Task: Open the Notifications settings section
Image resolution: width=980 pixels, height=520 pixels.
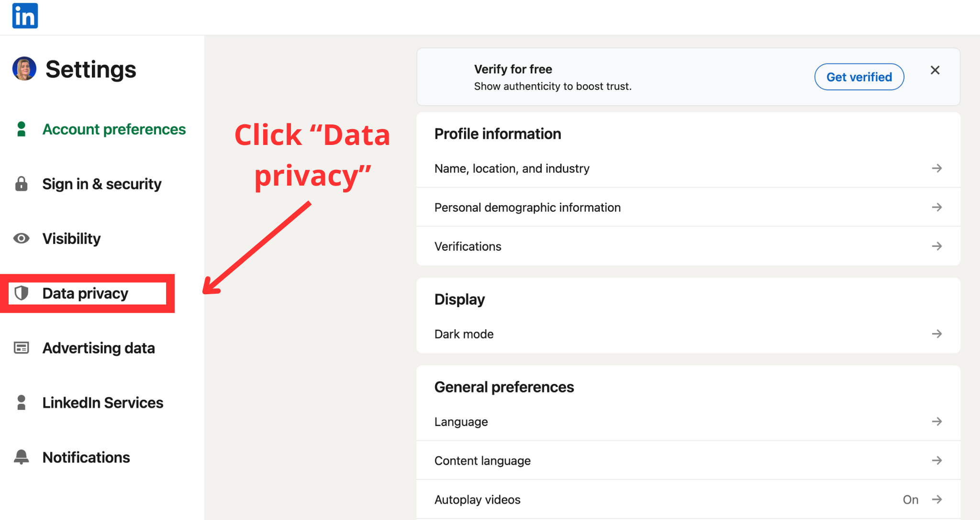Action: [x=86, y=457]
